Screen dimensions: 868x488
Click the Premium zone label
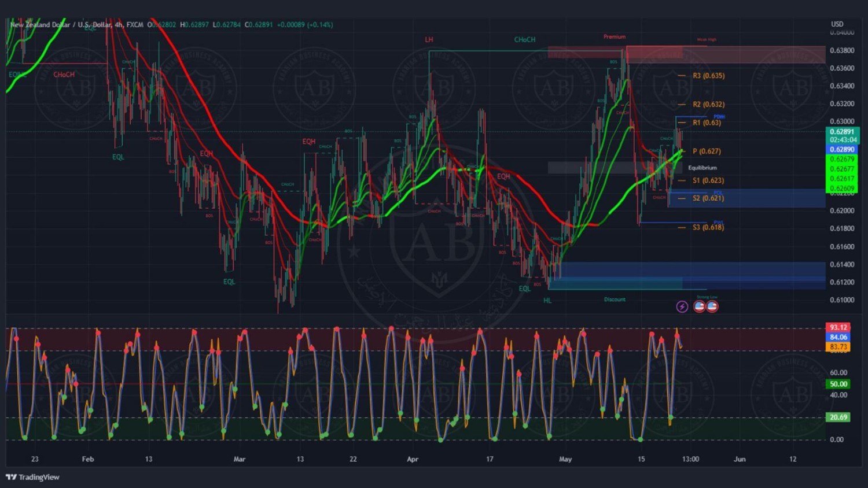pyautogui.click(x=615, y=36)
